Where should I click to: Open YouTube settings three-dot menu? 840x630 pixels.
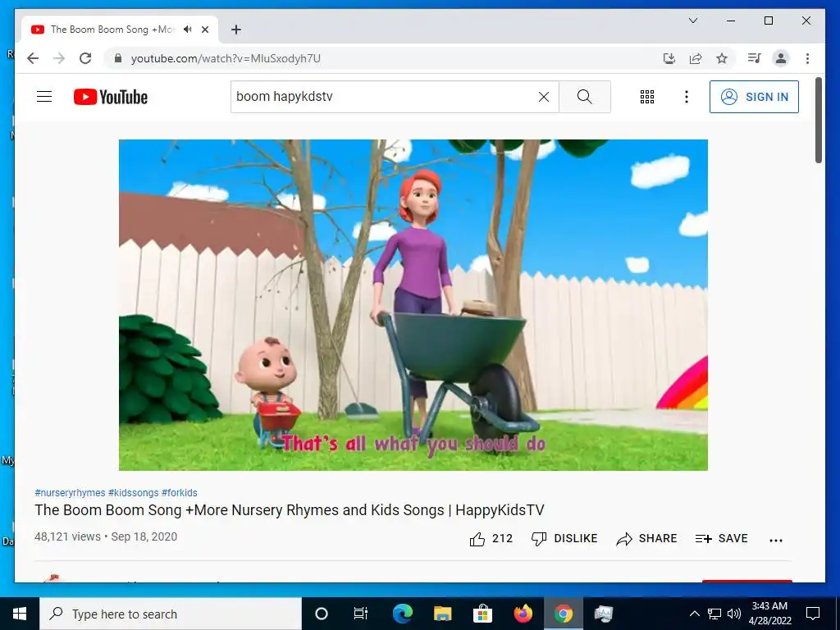coord(687,97)
